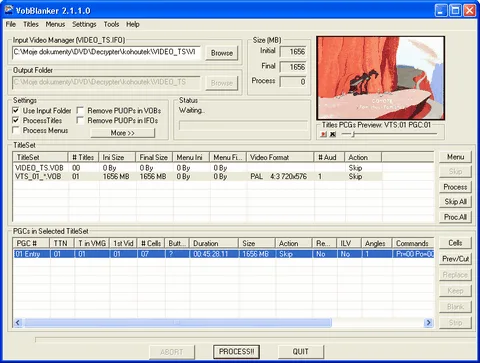The width and height of the screenshot is (480, 363).
Task: Click the Prev/Cut button
Action: pyautogui.click(x=455, y=259)
